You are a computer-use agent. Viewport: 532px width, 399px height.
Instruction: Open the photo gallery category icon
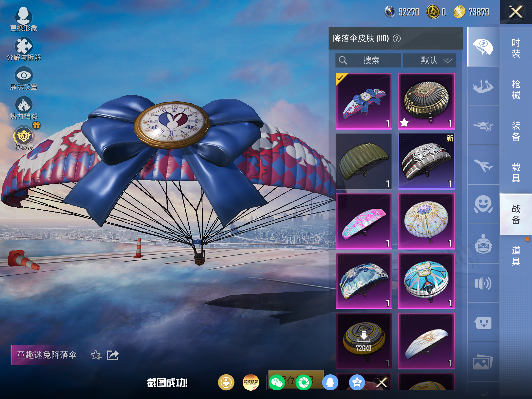[483, 362]
